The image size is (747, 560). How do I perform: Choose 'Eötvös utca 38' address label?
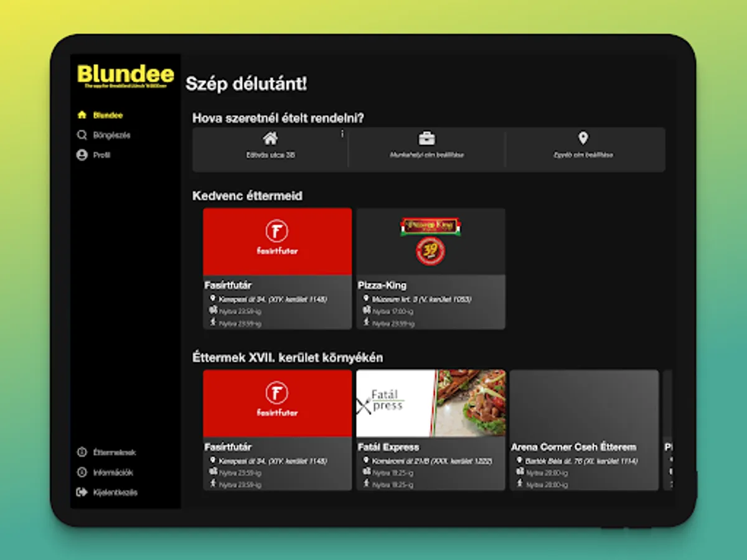[x=270, y=155]
